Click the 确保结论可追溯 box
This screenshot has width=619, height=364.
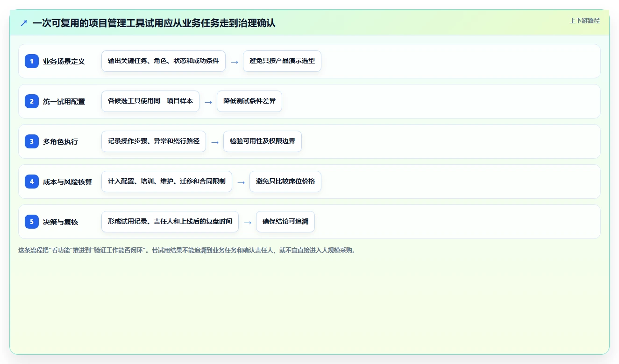285,222
